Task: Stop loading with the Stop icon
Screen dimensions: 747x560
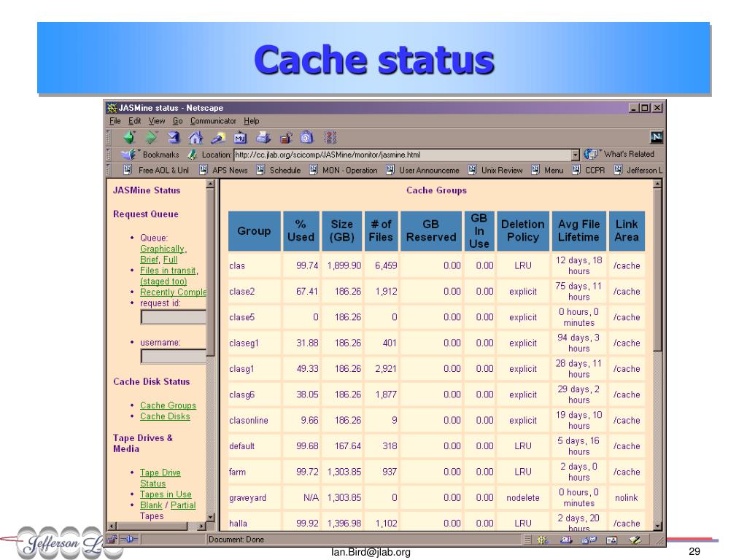Action: point(330,138)
